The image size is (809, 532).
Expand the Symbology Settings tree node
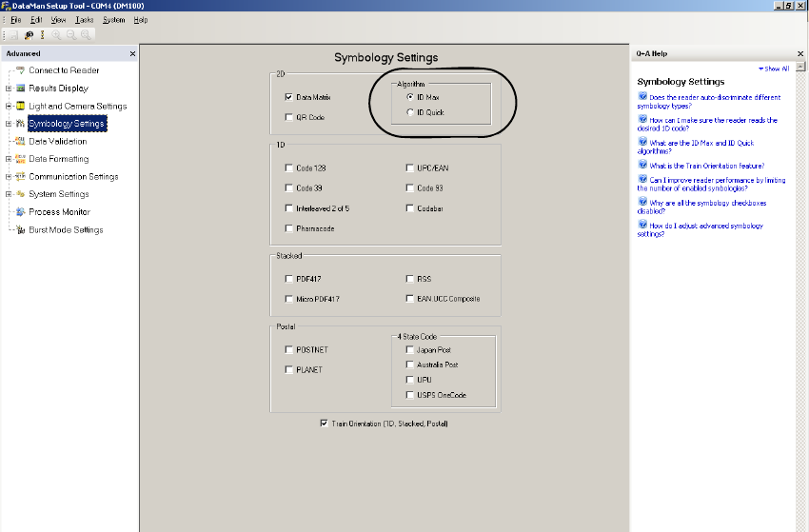9,124
